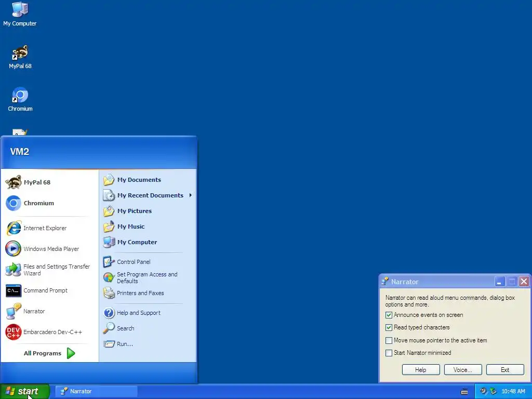Choose the Help and Support text entry

138,313
